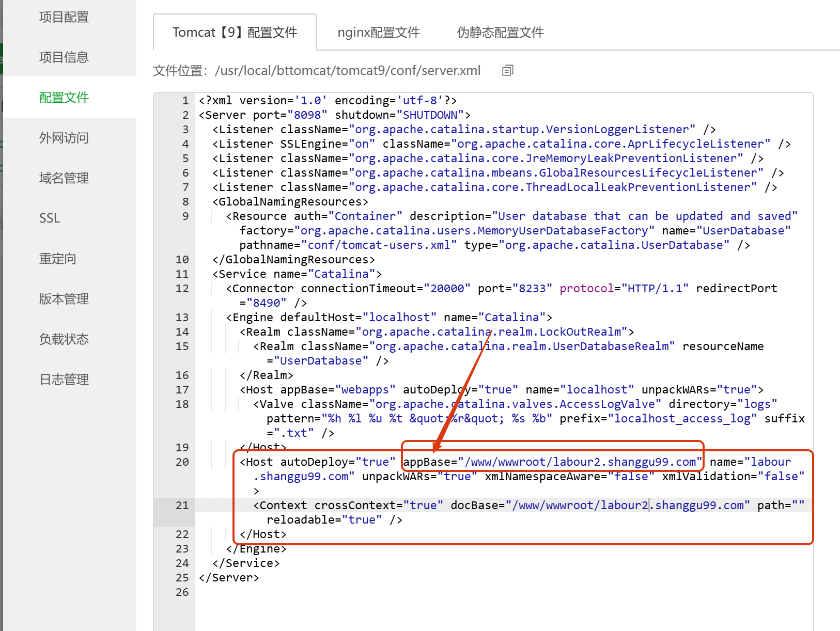Click the file path /usr/local/bttomcat/tomcat9/conf/server.xml
This screenshot has width=840, height=631.
point(348,70)
